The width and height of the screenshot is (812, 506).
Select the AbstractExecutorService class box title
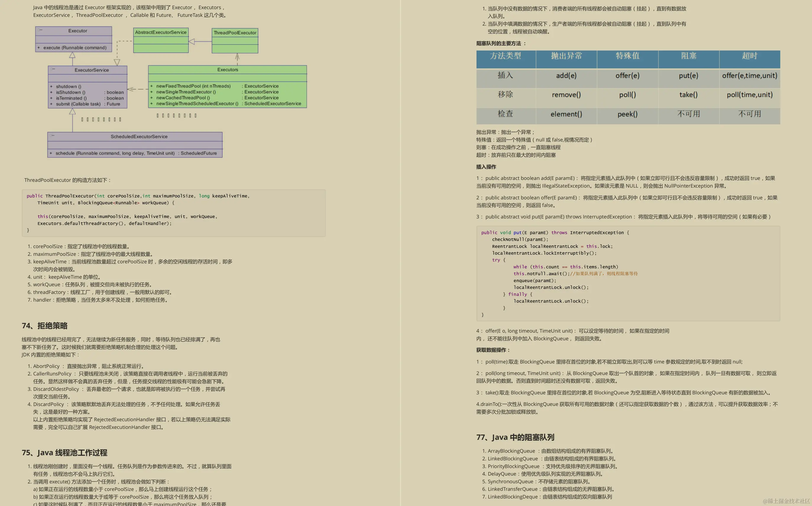161,32
